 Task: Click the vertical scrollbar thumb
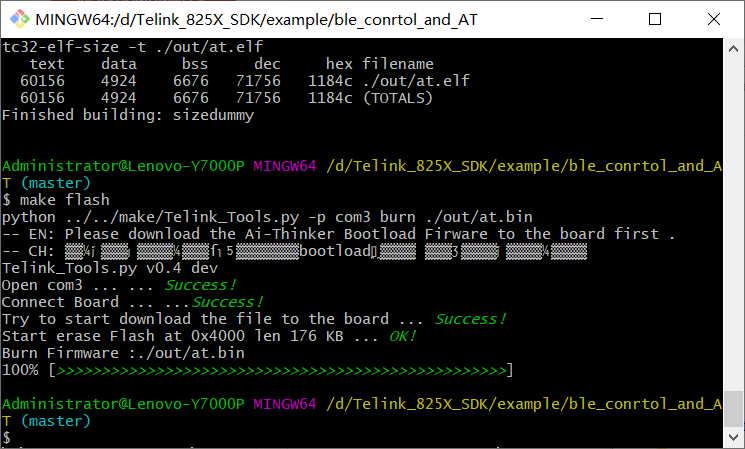[x=733, y=409]
